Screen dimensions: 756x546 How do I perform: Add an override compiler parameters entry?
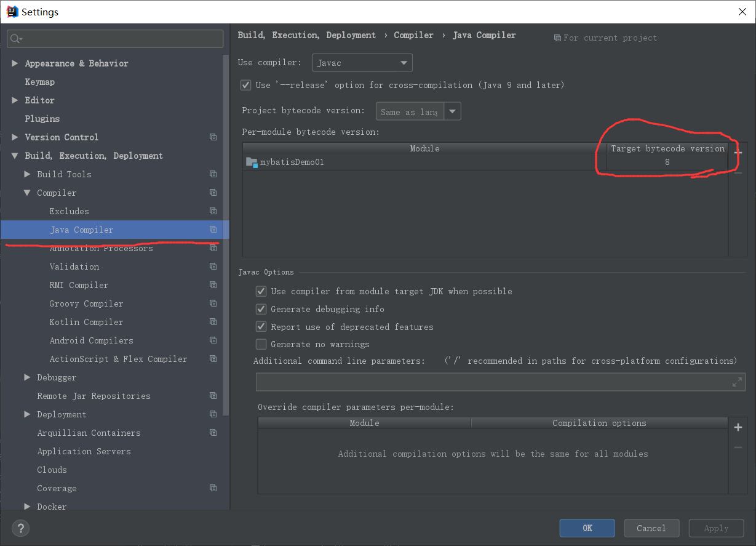pos(738,427)
